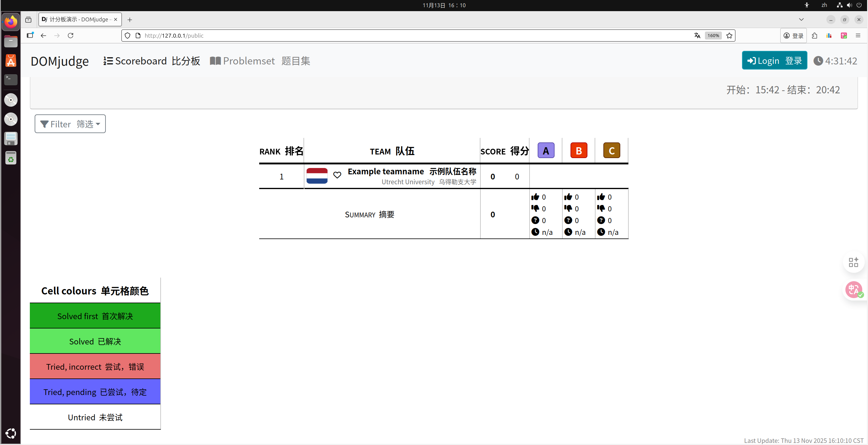868x445 pixels.
Task: Open the Filter dropdown
Action: [70, 124]
